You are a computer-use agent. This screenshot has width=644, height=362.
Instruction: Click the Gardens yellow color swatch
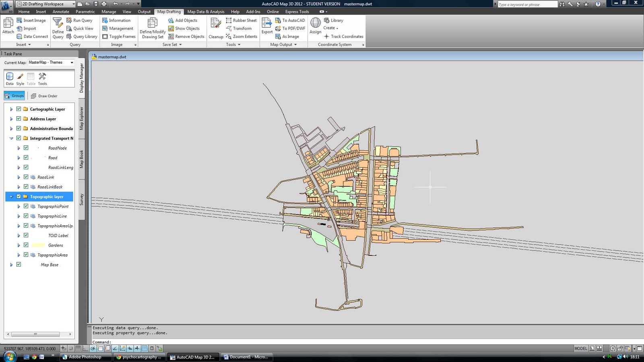click(39, 245)
